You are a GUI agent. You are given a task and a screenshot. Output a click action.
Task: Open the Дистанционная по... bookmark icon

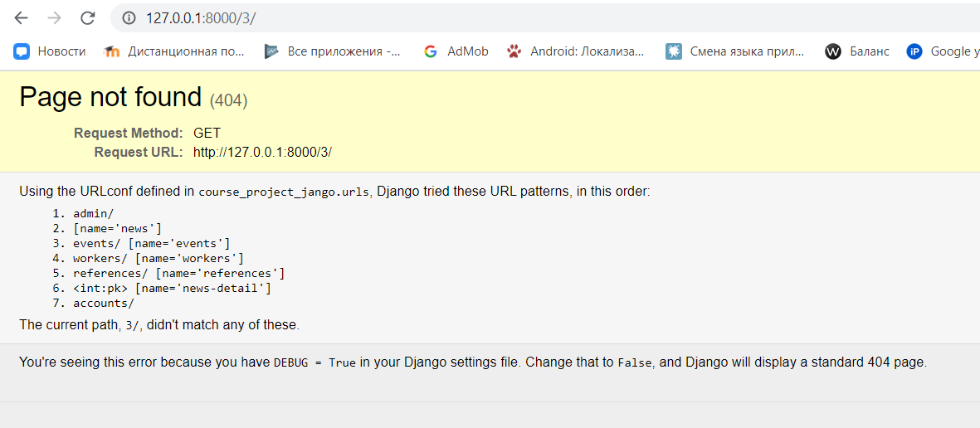pyautogui.click(x=111, y=51)
